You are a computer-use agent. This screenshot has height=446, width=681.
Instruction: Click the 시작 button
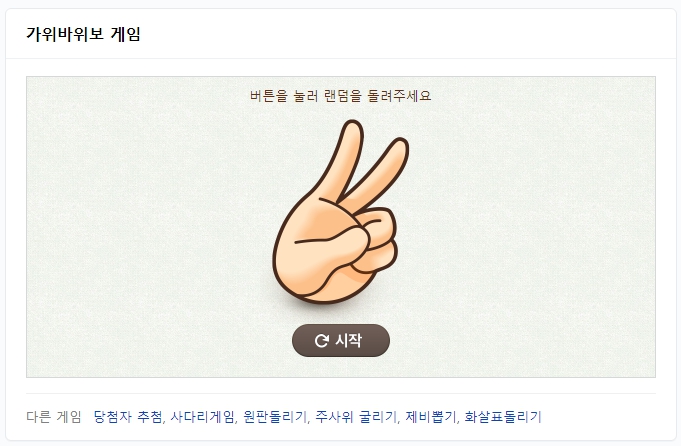[340, 340]
